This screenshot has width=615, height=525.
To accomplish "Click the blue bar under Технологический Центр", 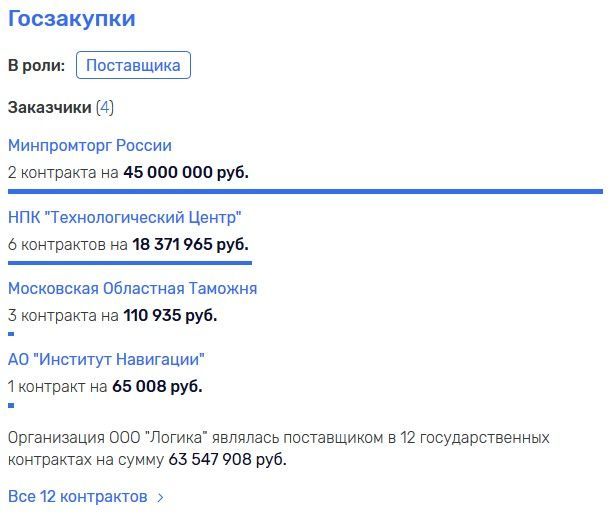I will pyautogui.click(x=130, y=263).
